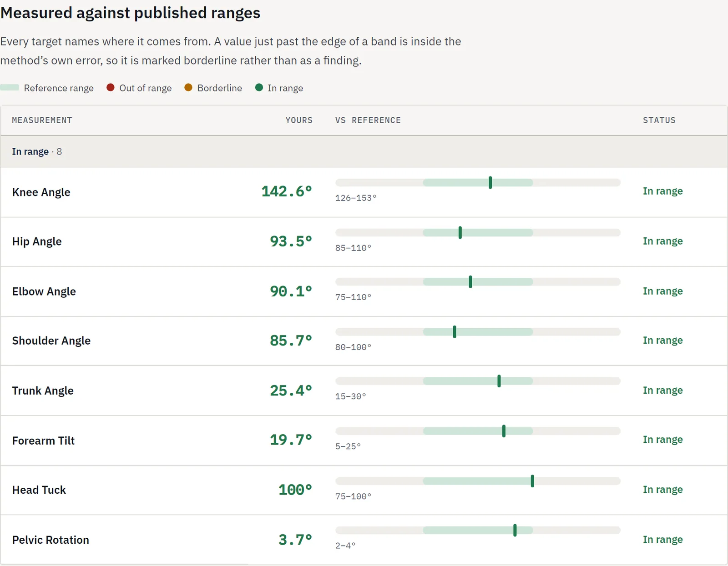Click the Hip Angle row label
Screen dimensions: 728x566
pos(37,241)
